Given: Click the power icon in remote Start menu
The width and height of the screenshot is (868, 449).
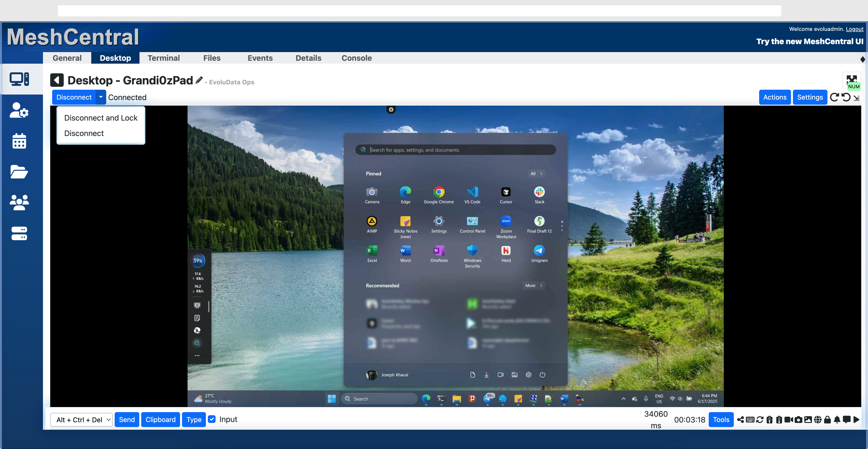Looking at the screenshot, I should (x=542, y=375).
